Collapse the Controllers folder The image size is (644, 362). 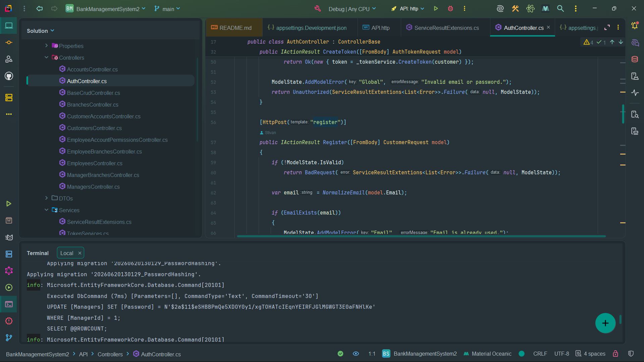pos(47,57)
